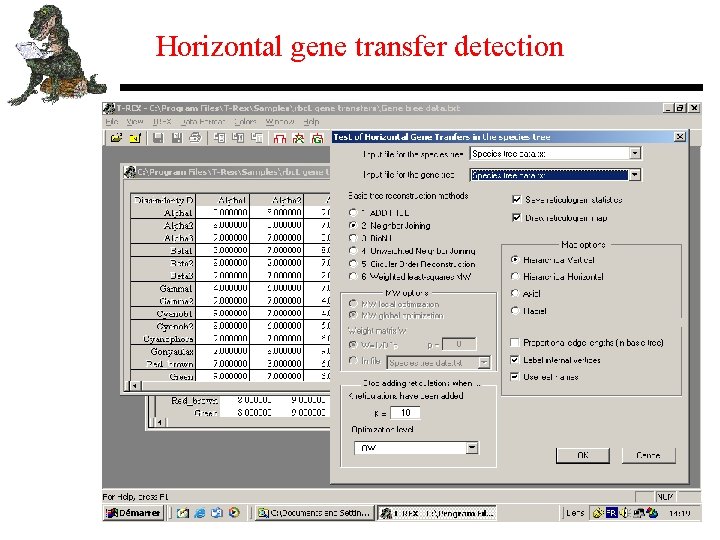Select Weighted least-squares MW method

pos(353,276)
